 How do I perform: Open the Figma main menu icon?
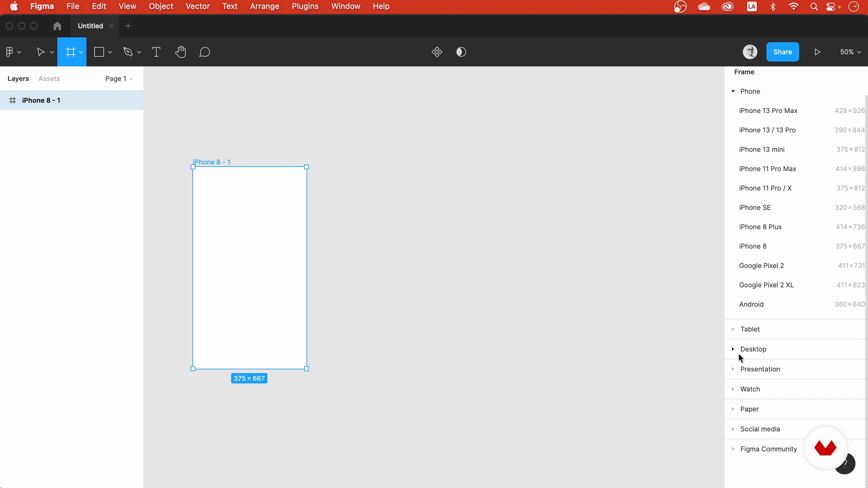point(9,52)
